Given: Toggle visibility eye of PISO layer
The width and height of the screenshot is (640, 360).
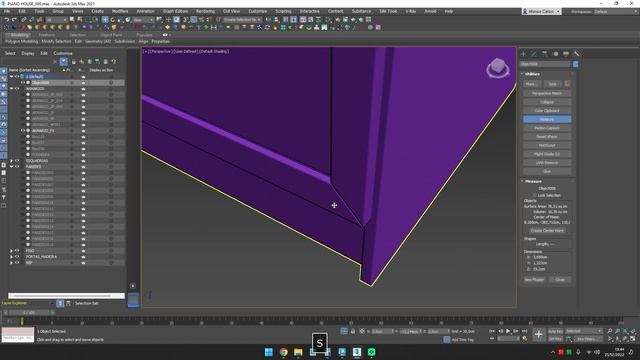Looking at the screenshot, I should pos(17,251).
